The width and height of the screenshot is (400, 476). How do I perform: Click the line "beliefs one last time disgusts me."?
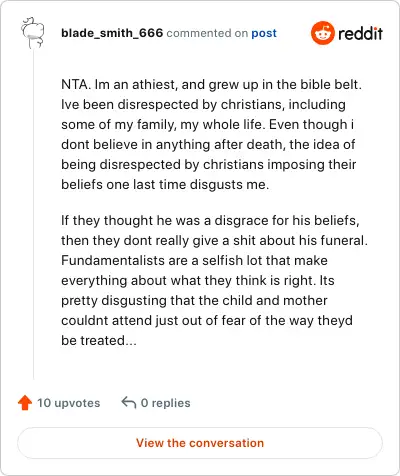(x=165, y=184)
